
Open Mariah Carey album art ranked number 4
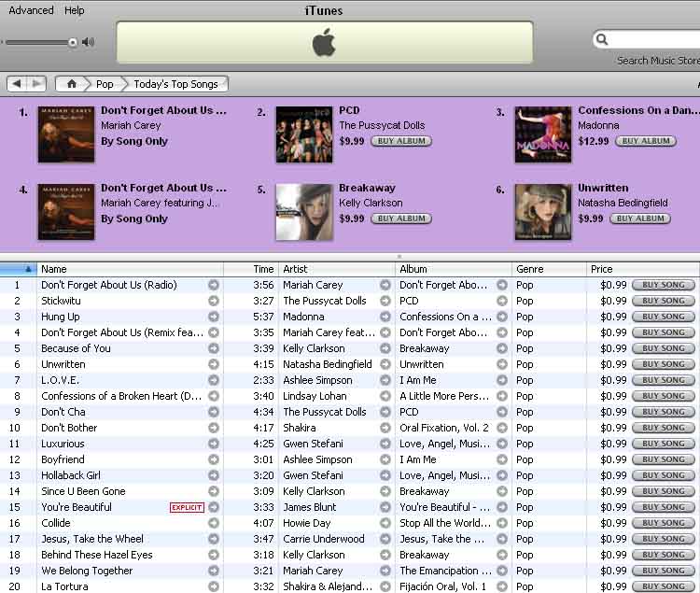66,212
